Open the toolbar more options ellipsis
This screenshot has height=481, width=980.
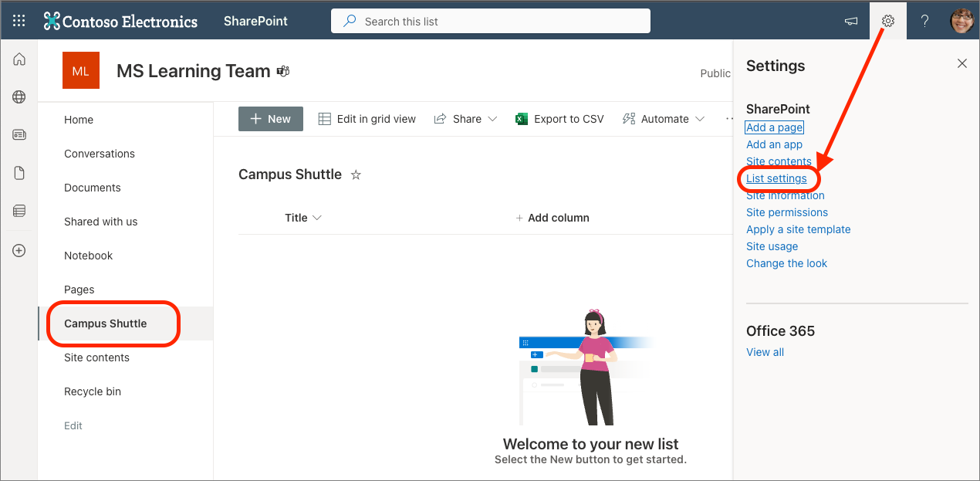728,119
